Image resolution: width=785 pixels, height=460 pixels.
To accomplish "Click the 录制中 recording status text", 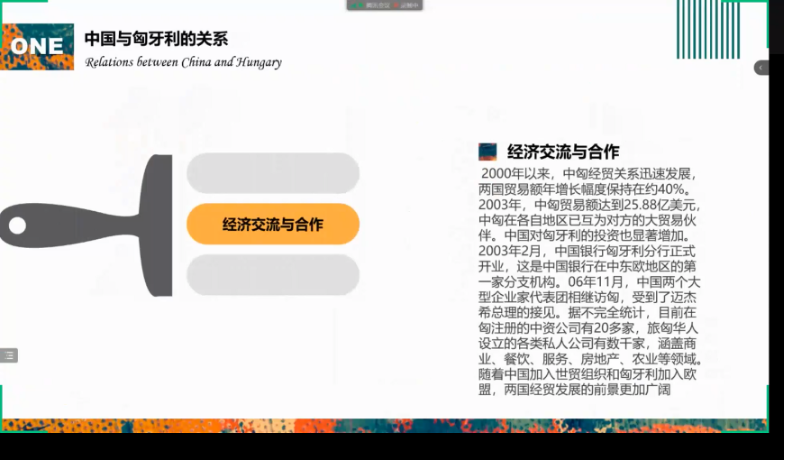I will point(409,5).
